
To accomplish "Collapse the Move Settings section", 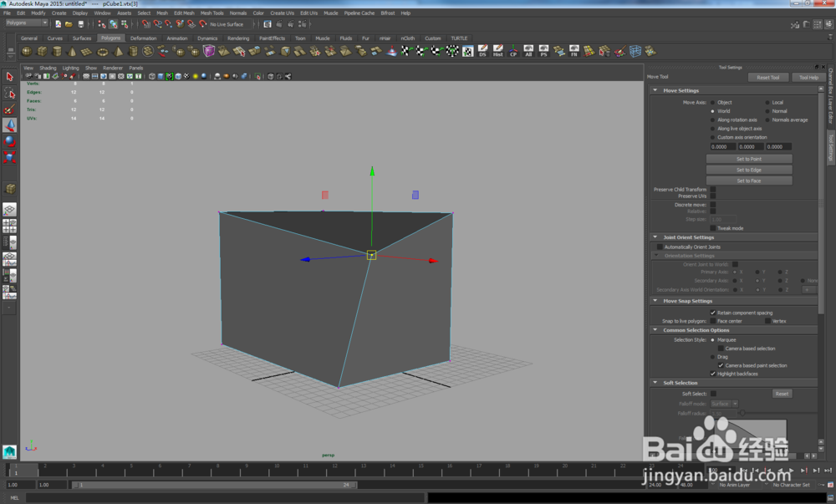I will coord(655,90).
